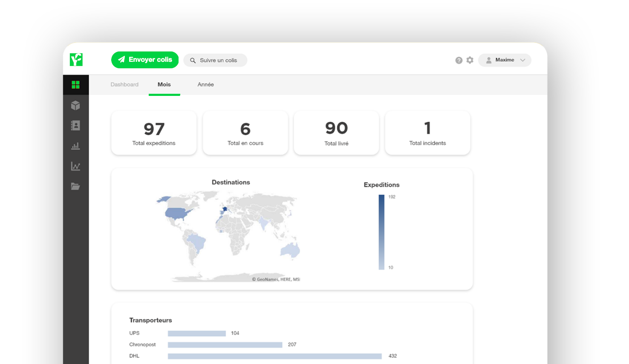This screenshot has height=364, width=629.
Task: Click the Expeditions color scale gradient bar
Action: point(381,232)
